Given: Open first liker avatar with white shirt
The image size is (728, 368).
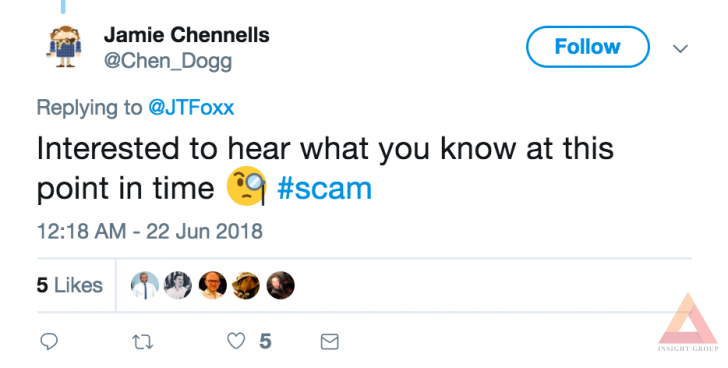Looking at the screenshot, I should (x=145, y=285).
